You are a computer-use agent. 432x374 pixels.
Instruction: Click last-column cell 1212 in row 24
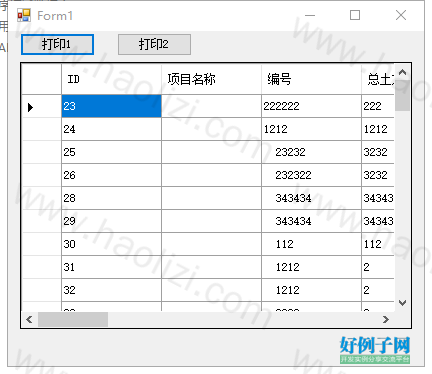[378, 129]
